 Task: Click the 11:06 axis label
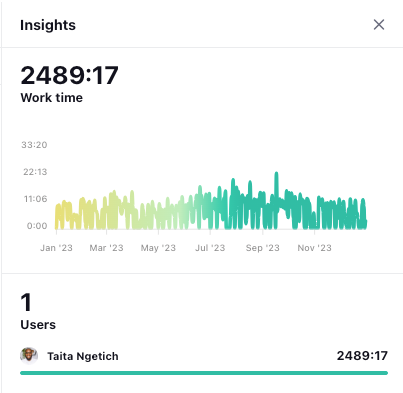tap(35, 199)
